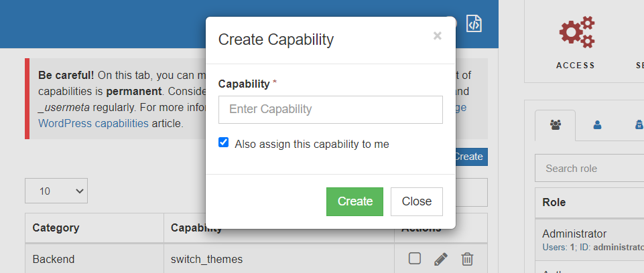Check the switch_themes capability checkbox
The image size is (644, 273).
pos(415,258)
